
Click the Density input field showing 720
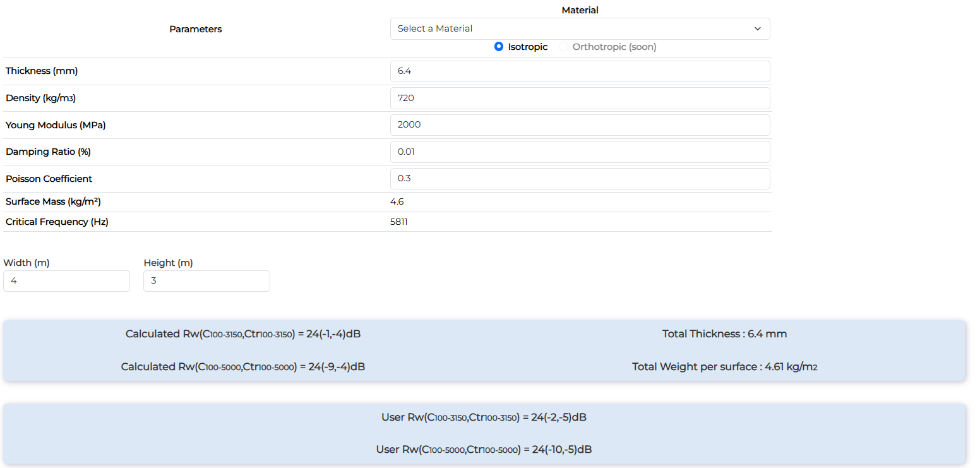click(x=580, y=98)
